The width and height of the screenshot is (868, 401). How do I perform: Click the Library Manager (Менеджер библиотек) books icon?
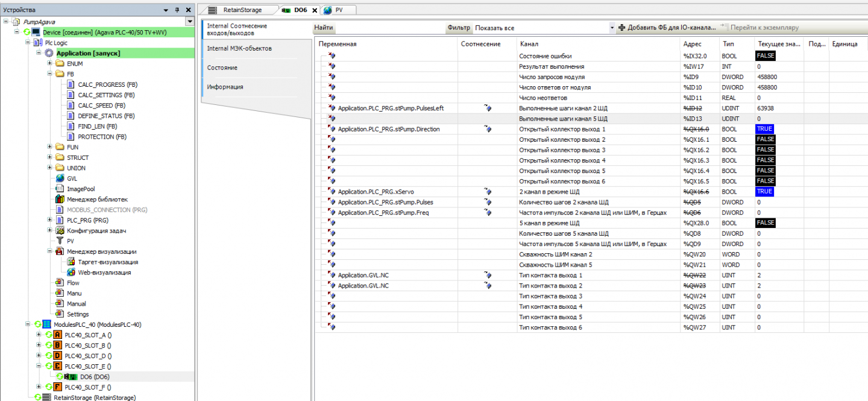[60, 200]
